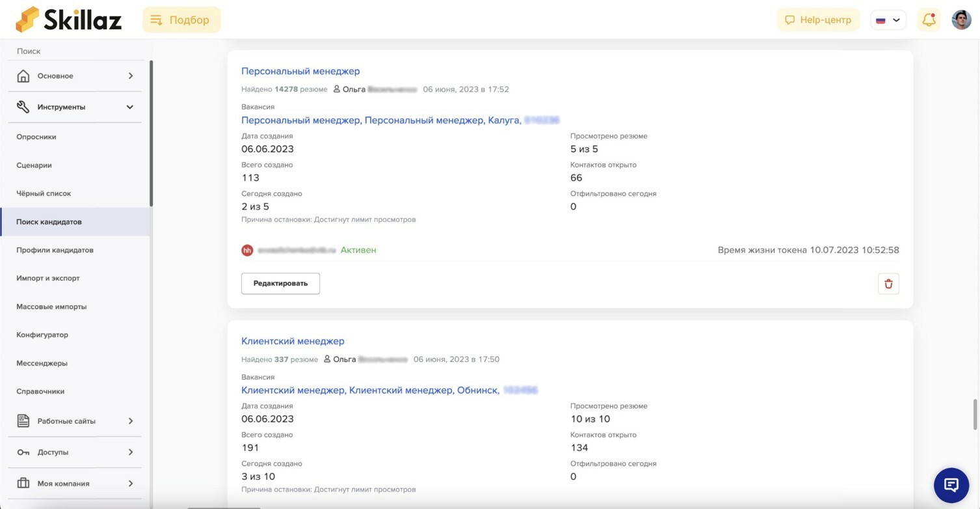Open the language selection dropdown

tap(888, 20)
